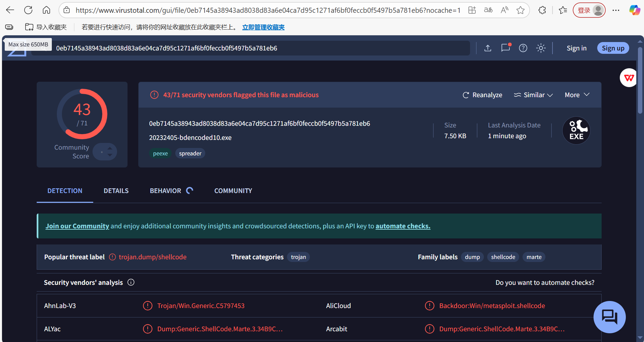644x342 pixels.
Task: Click the 导入收藏夹 label on favorites bar
Action: click(x=51, y=27)
